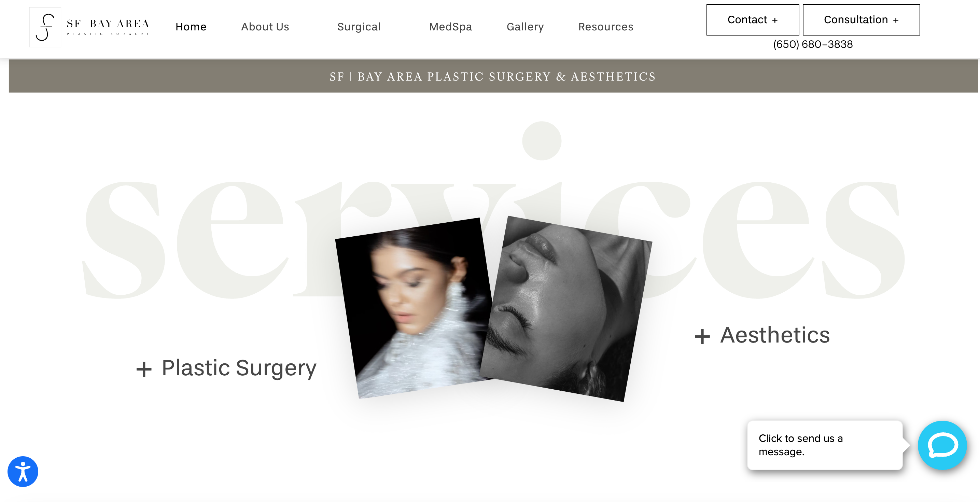This screenshot has width=980, height=502.
Task: Click the SF Bay Area Plastic Surgery wordmark
Action: (x=108, y=27)
